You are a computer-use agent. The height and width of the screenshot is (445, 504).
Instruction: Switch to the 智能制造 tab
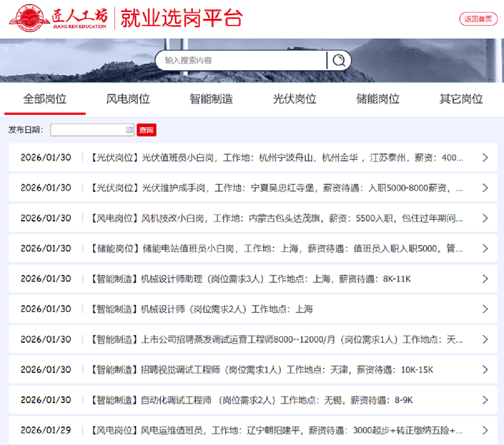point(211,99)
